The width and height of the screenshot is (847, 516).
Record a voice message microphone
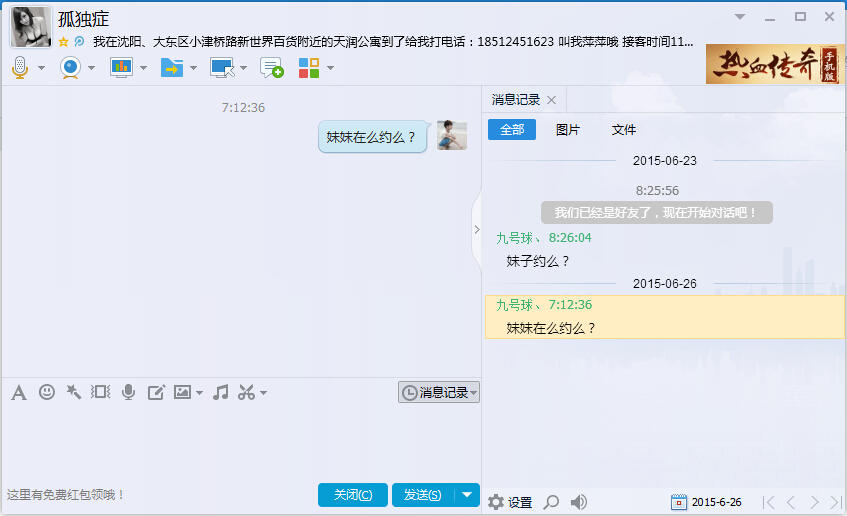coord(129,392)
